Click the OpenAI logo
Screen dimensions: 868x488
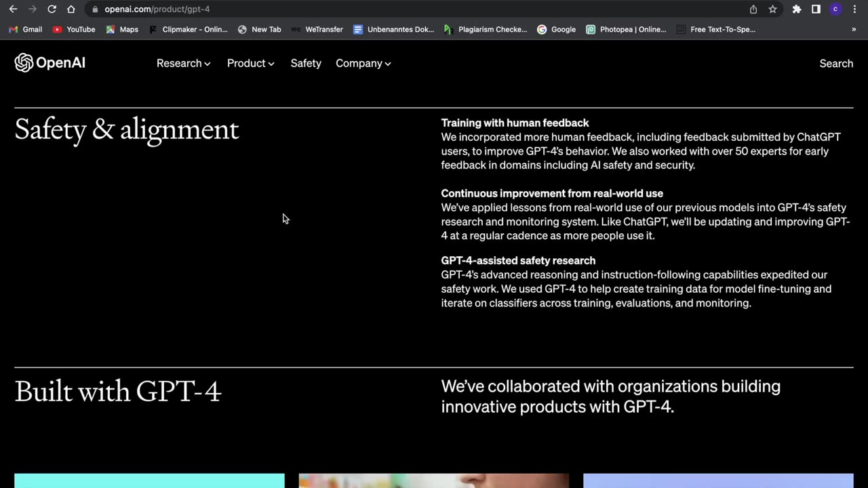50,63
